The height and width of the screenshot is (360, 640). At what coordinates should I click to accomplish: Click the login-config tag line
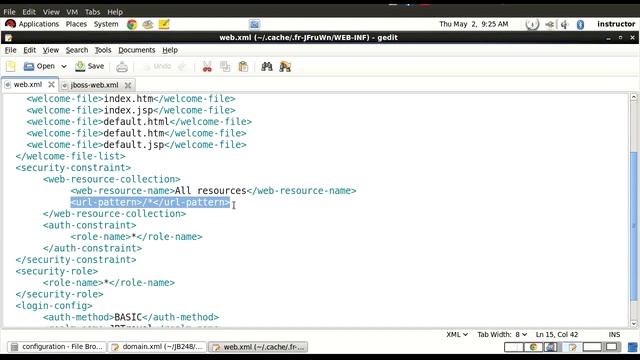pos(54,306)
